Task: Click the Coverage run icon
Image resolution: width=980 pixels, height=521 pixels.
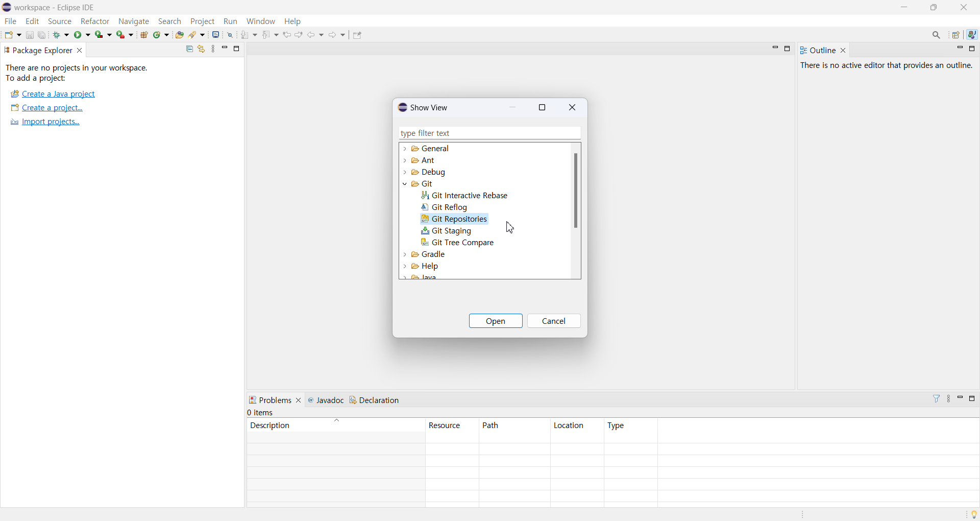Action: point(100,35)
